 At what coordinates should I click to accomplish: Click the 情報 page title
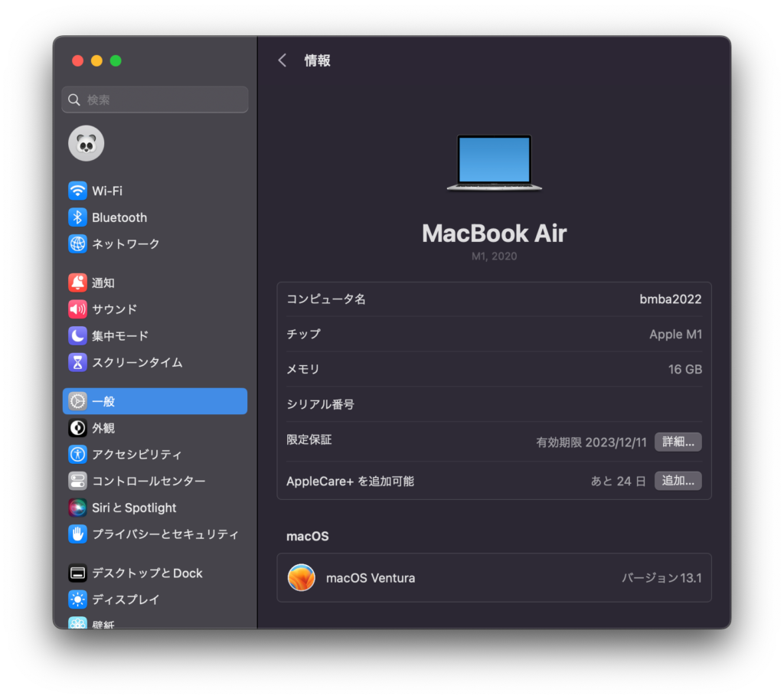(318, 60)
